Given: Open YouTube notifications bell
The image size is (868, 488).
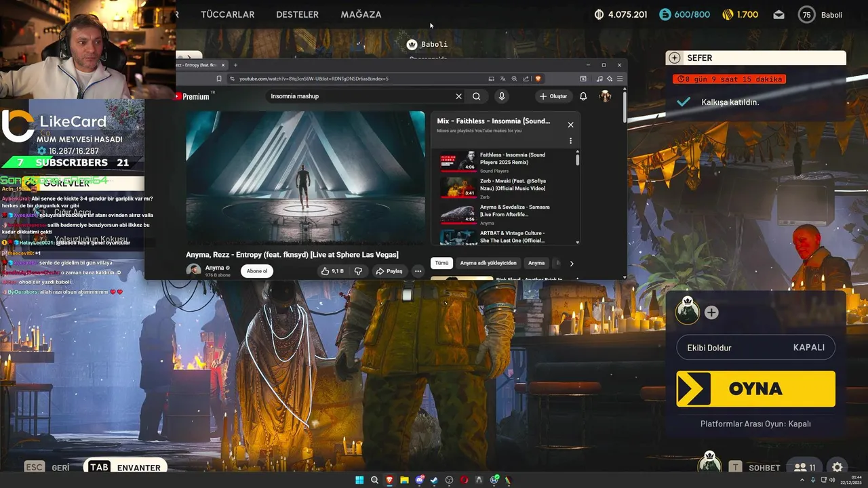Looking at the screenshot, I should [x=583, y=96].
